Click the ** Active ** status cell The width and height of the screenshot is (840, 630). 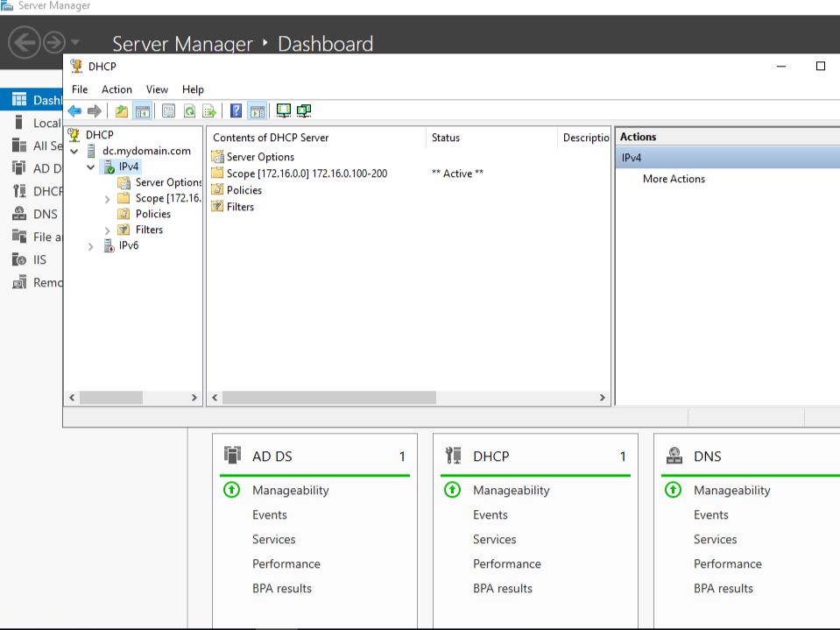(457, 173)
